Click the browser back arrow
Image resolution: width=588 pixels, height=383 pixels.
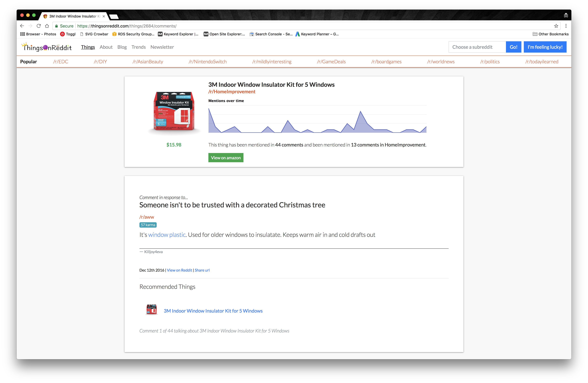point(22,26)
